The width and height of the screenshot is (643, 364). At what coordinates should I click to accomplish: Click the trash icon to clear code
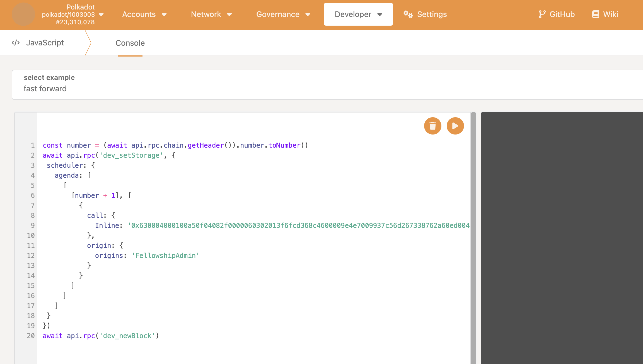point(432,126)
